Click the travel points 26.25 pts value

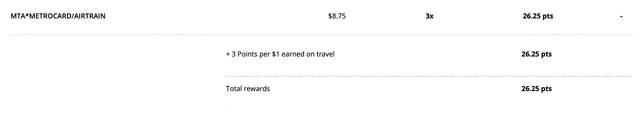click(x=536, y=54)
